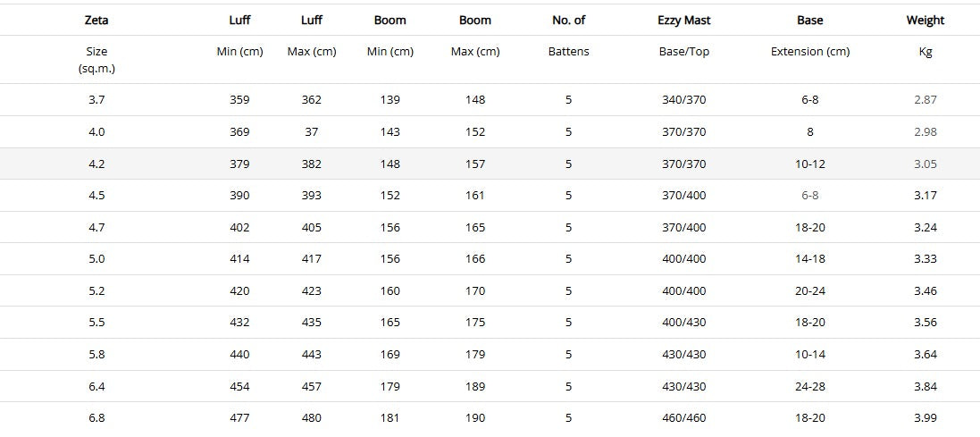This screenshot has height=437, width=980.
Task: Click the Battens sub-header label
Action: 568,51
